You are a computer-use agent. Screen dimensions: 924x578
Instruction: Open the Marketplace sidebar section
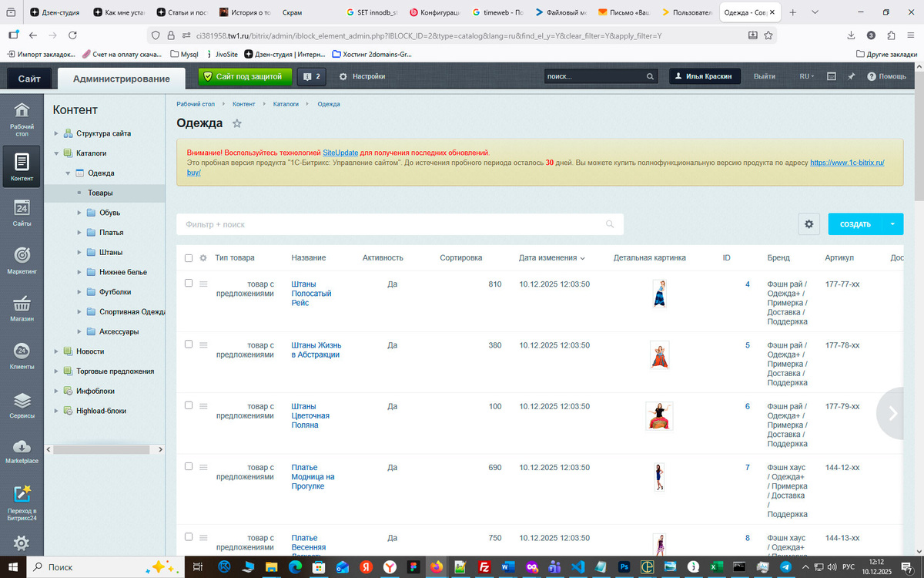click(x=22, y=452)
